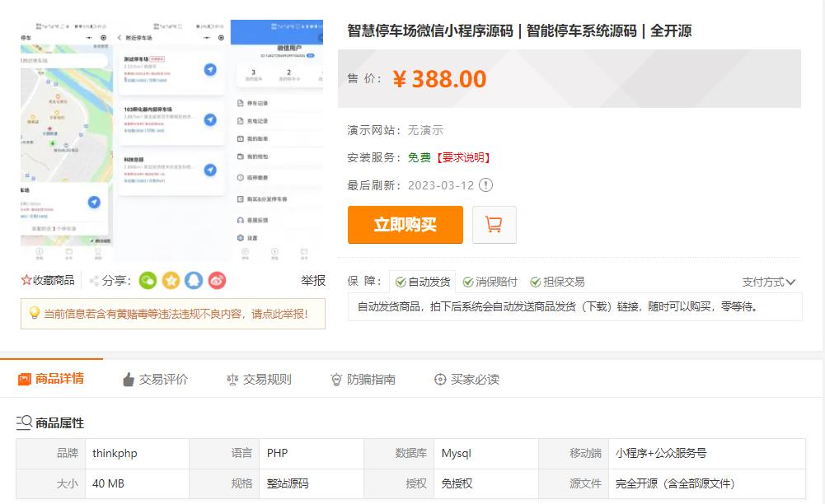
Task: Expand the 支付方式 dropdown
Action: (x=769, y=282)
